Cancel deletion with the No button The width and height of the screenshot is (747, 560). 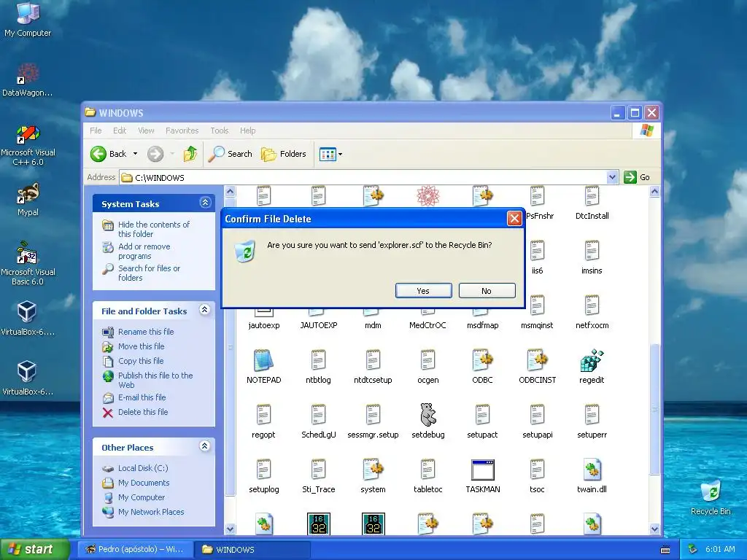pos(487,290)
